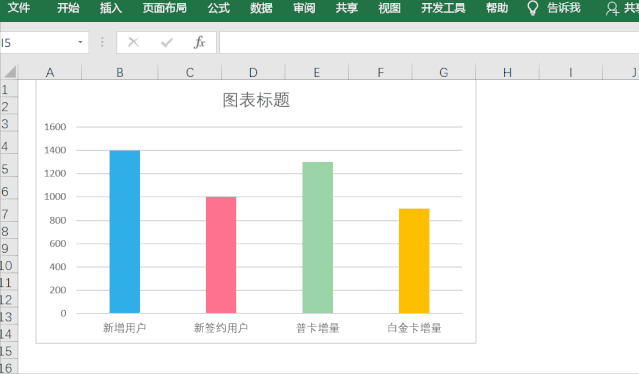Viewport: 639px width, 374px height.
Task: Click the formula bar confirm checkmark icon
Action: pos(167,42)
